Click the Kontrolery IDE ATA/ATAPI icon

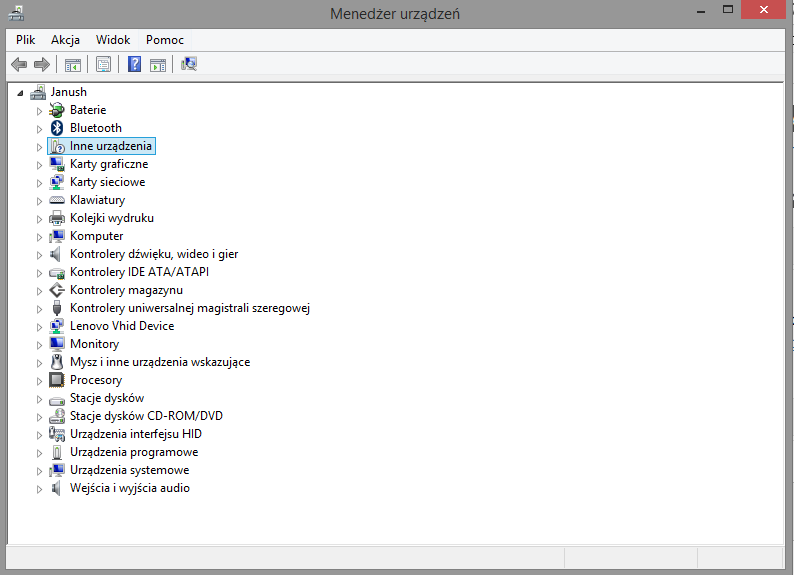coord(57,273)
